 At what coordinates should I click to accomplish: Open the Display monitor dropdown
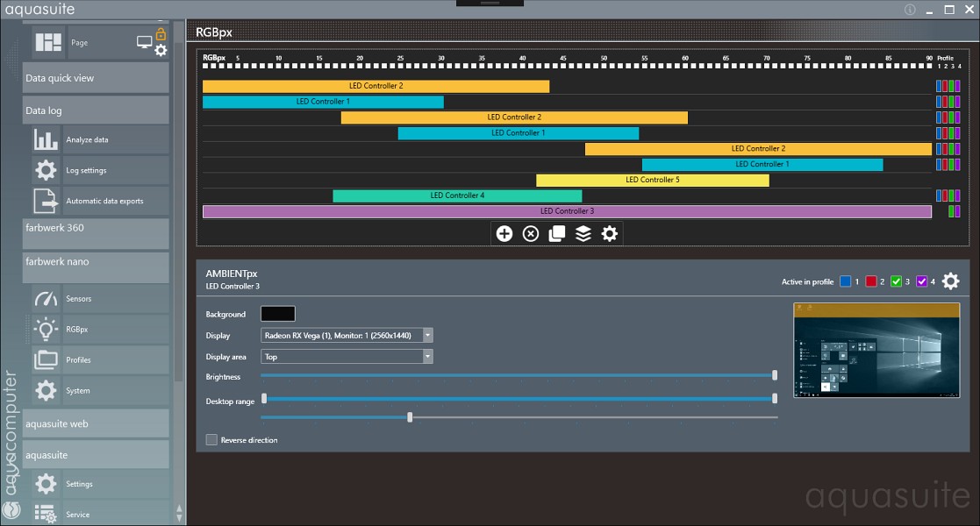coord(347,335)
